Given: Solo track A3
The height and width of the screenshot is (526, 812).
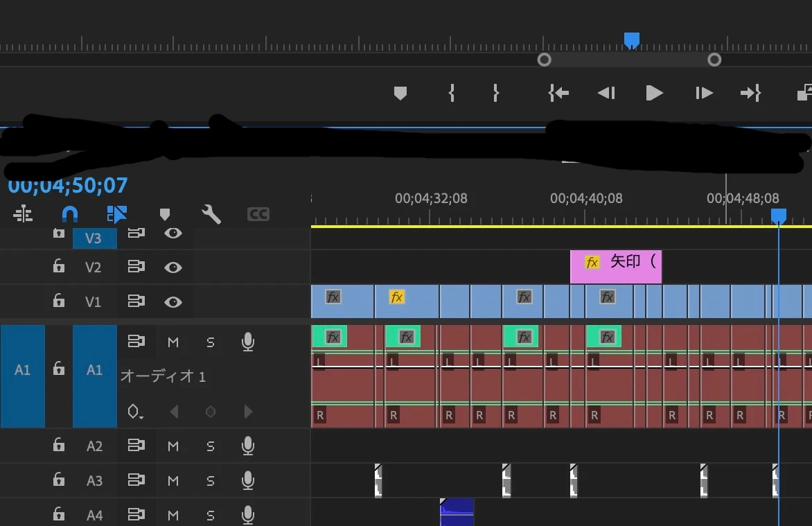Looking at the screenshot, I should (210, 480).
